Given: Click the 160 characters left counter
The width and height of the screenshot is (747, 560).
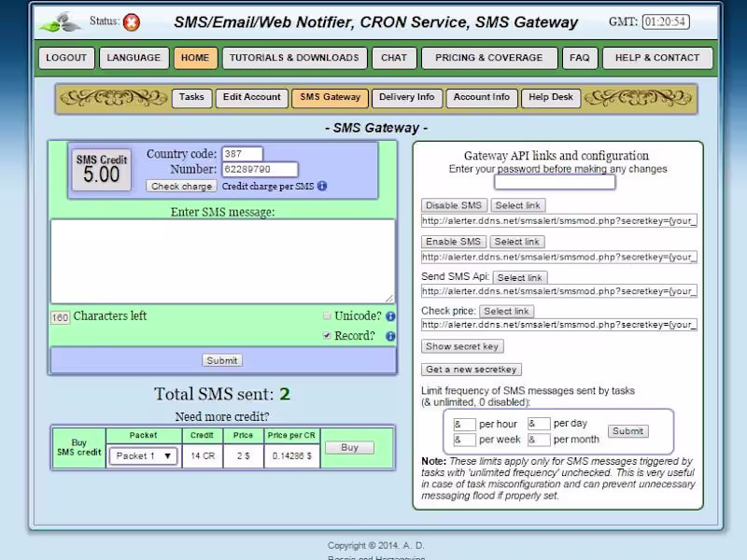Looking at the screenshot, I should [60, 317].
